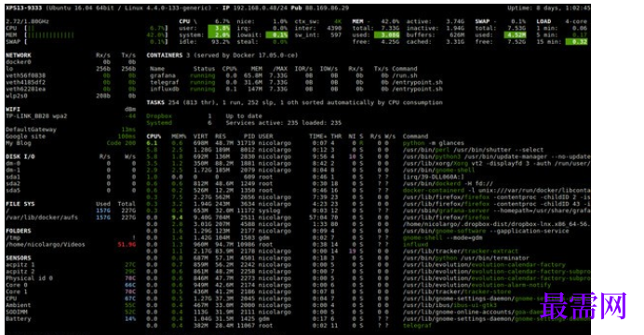This screenshot has height=335, width=644.
Task: Select the acpitz 1 sensor row
Action: click(70, 265)
